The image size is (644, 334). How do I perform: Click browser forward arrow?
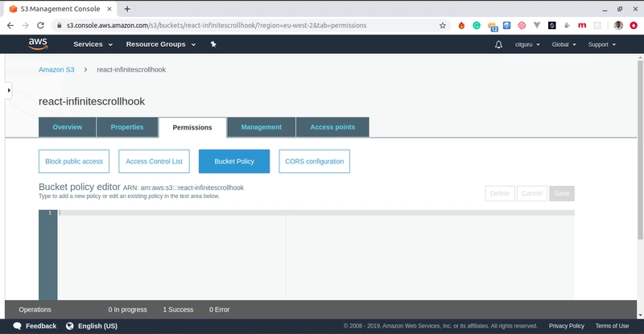(26, 26)
